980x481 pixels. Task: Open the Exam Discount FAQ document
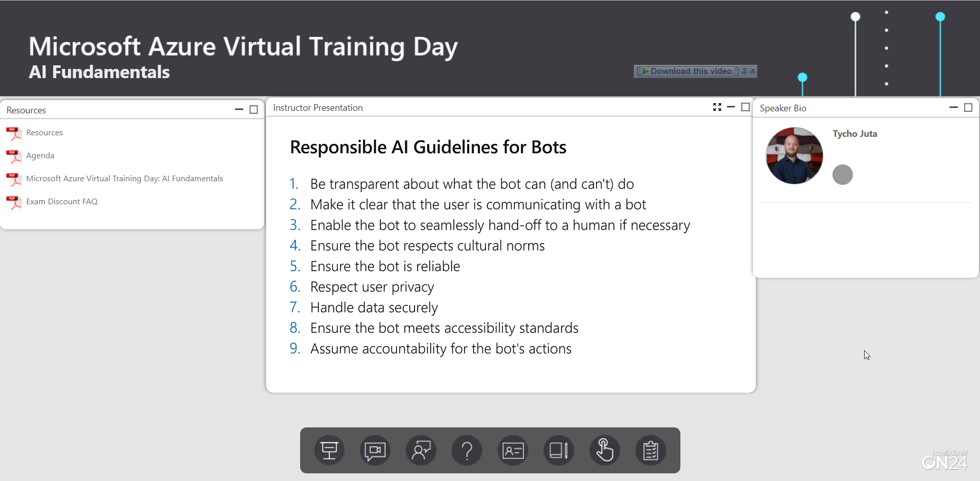coord(62,201)
